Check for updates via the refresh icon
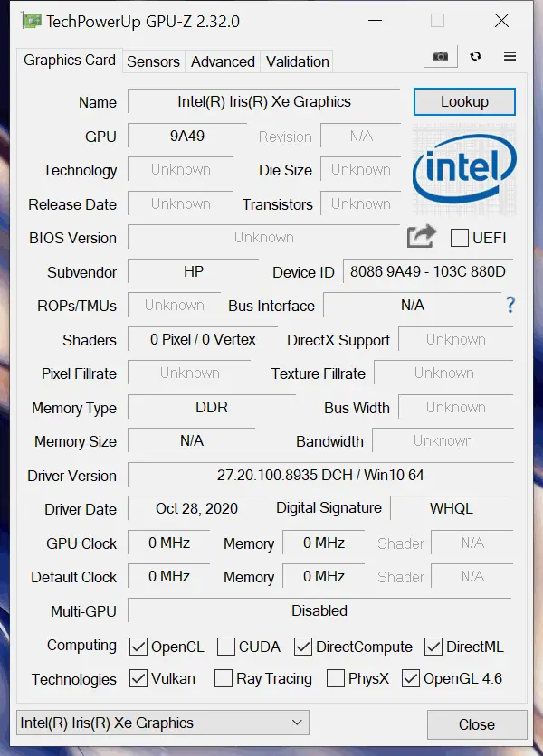 (475, 56)
